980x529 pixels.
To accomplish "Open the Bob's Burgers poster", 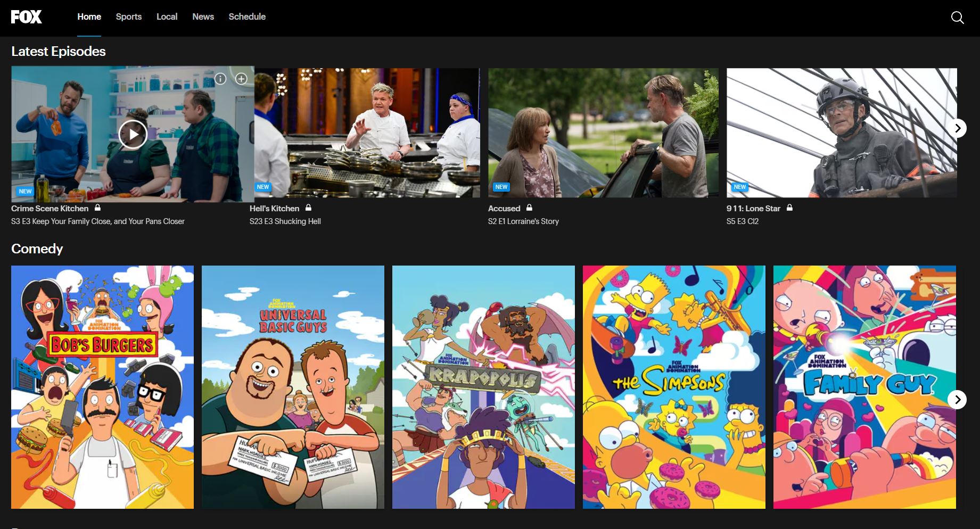I will (x=102, y=387).
